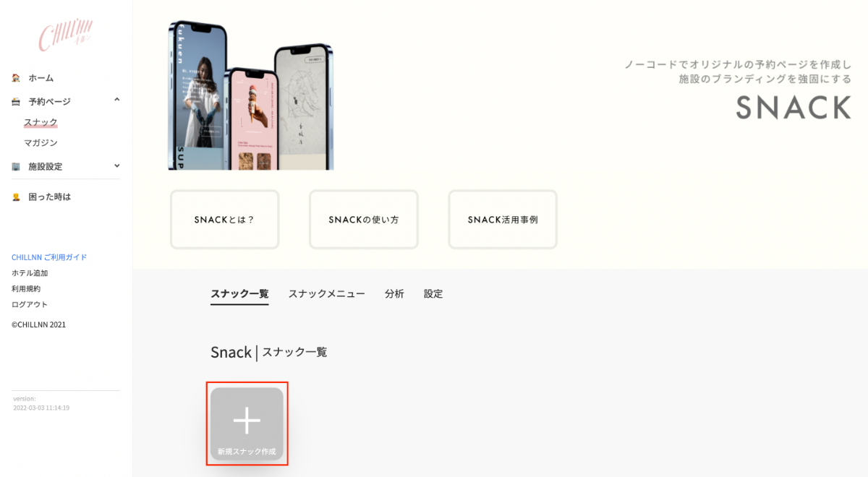Screen dimensions: 868x477
Task: Open the SNACK活用事例 button
Action: coord(503,220)
